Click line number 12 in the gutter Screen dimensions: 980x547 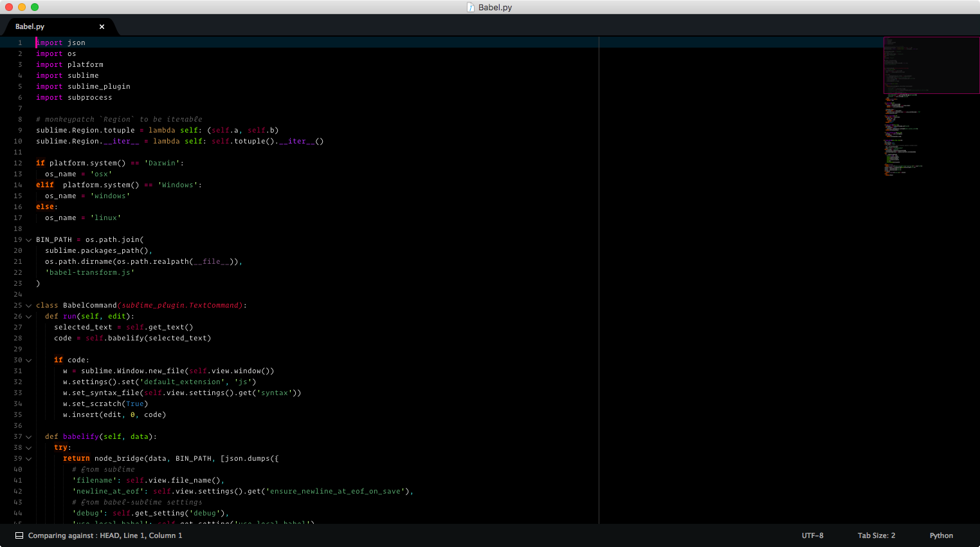click(18, 163)
